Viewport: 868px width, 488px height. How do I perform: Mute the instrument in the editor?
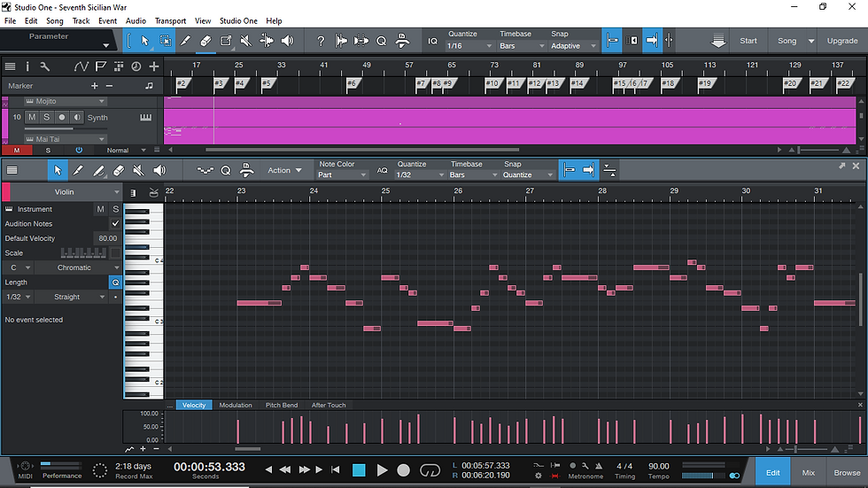click(x=100, y=209)
